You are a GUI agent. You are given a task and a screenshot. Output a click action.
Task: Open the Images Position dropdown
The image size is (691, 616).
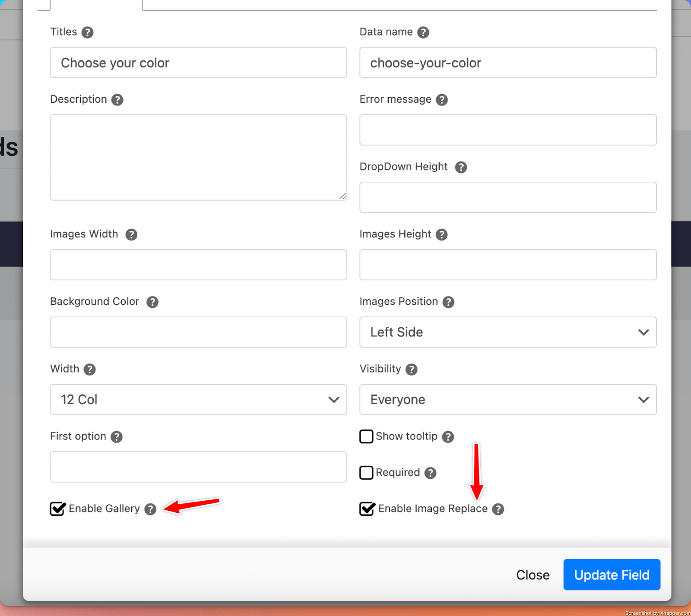[507, 332]
